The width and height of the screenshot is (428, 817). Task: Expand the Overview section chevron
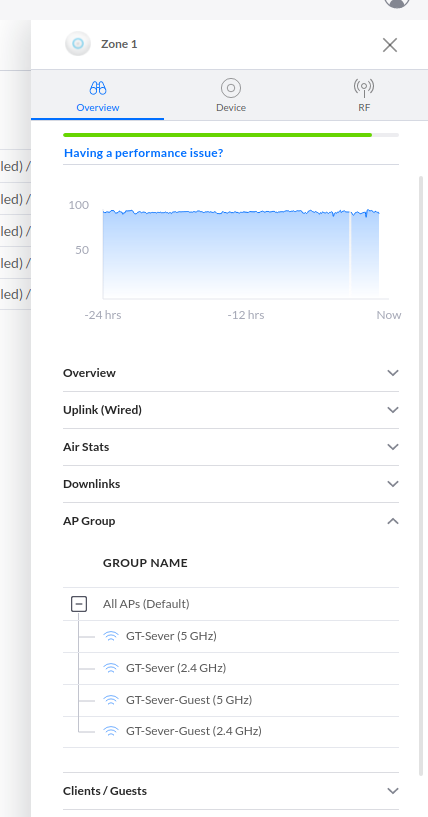(393, 373)
